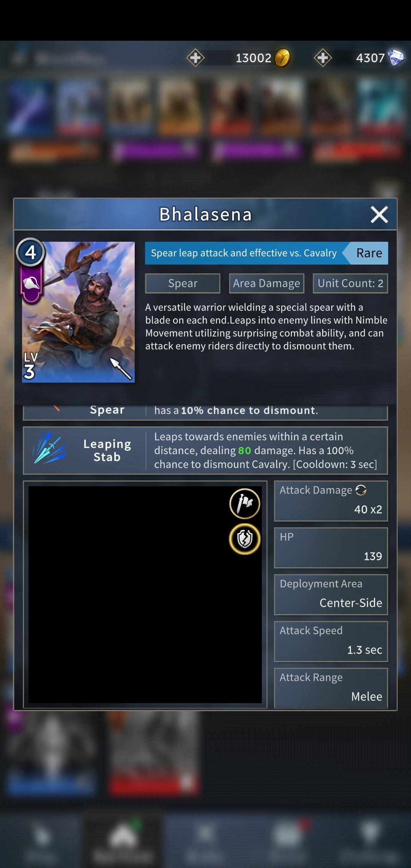Tap the Deployment Area Center-Side box

[331, 594]
